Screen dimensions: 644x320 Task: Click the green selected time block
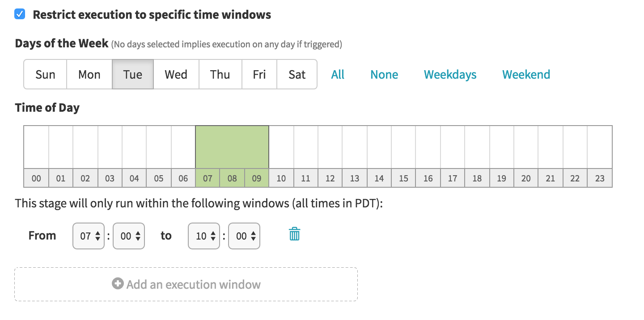232,147
